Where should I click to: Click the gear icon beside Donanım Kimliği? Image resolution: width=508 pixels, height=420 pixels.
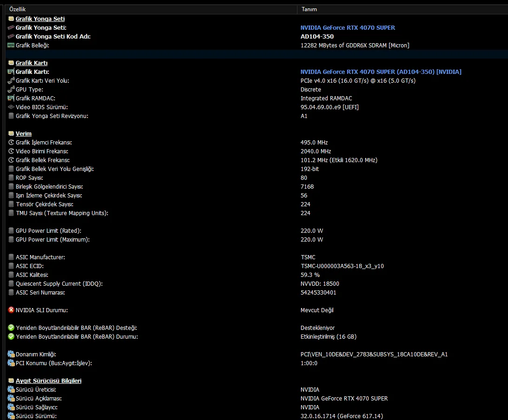[x=11, y=354]
